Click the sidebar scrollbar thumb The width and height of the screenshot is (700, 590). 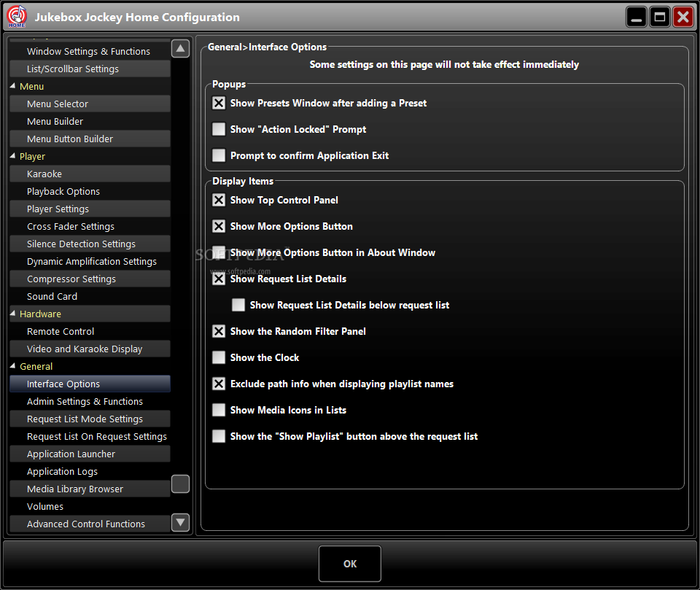pyautogui.click(x=180, y=484)
